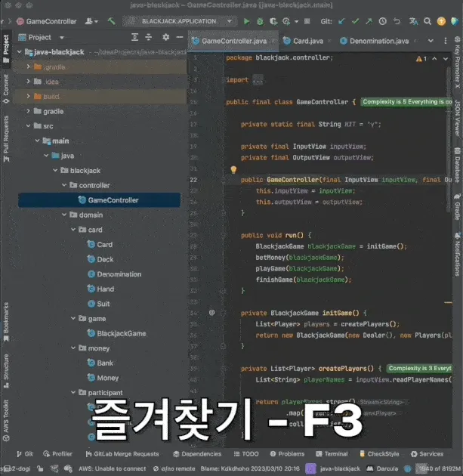Select the BlackjackGame class in the tree
Viewport: 463px width, 476px height.
coord(116,333)
